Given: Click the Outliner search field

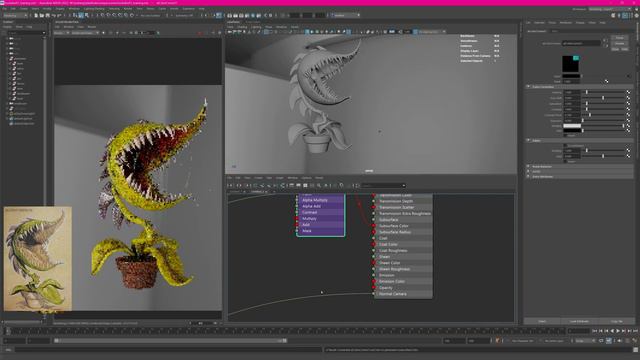Looking at the screenshot, I should point(26,33).
